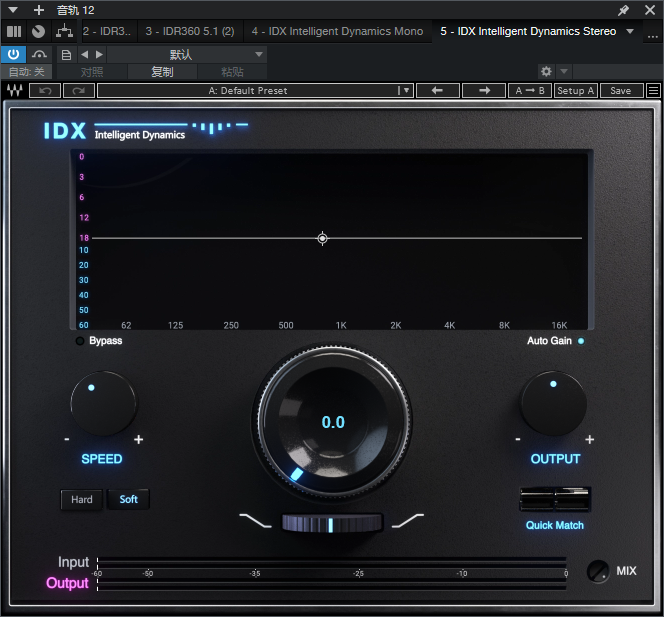The height and width of the screenshot is (617, 664).
Task: Click the 1K frequency label
Action: (x=341, y=325)
